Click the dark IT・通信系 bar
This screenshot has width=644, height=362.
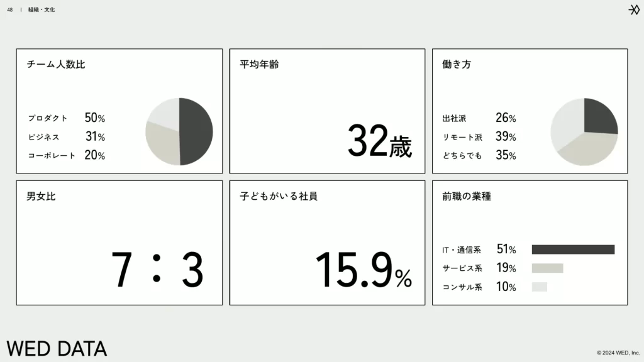click(573, 250)
